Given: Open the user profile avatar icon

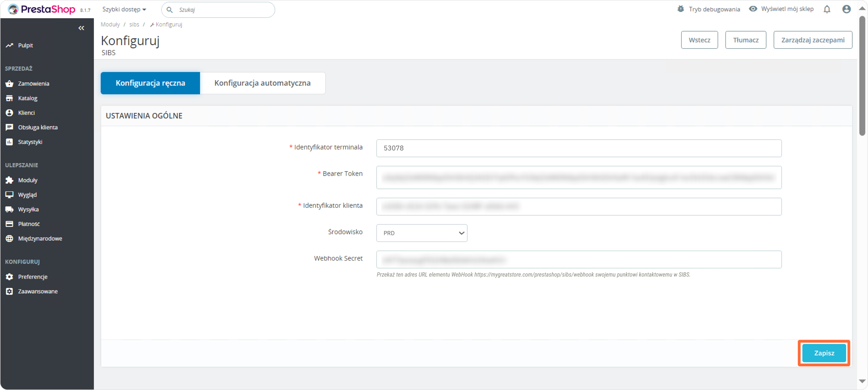Looking at the screenshot, I should [846, 9].
